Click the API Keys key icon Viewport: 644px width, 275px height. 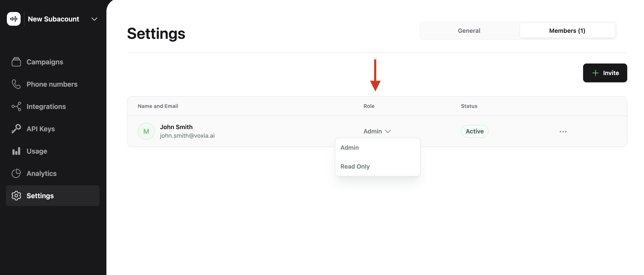16,128
